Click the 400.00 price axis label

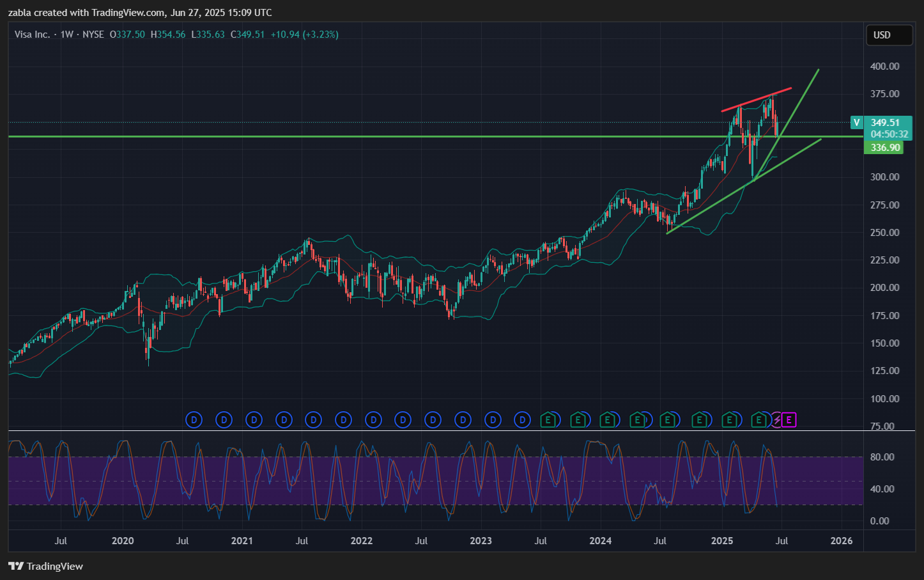[x=885, y=67]
